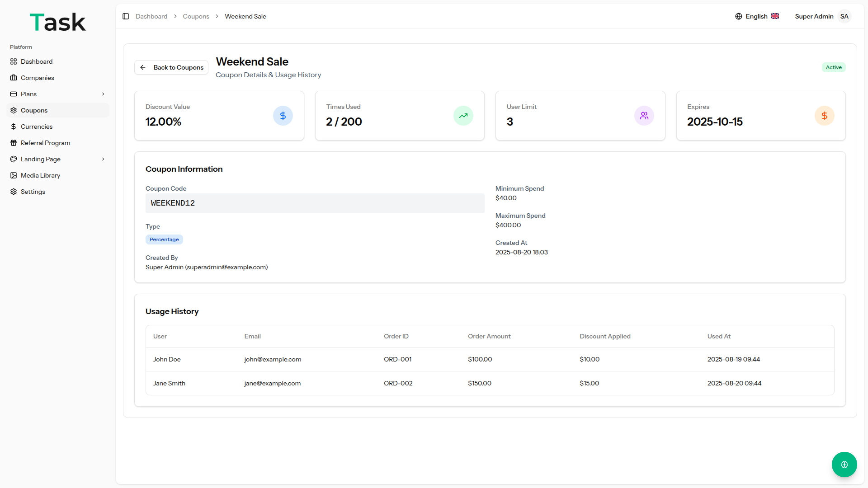This screenshot has width=868, height=488.
Task: Go to Referral Program page
Action: click(x=45, y=143)
